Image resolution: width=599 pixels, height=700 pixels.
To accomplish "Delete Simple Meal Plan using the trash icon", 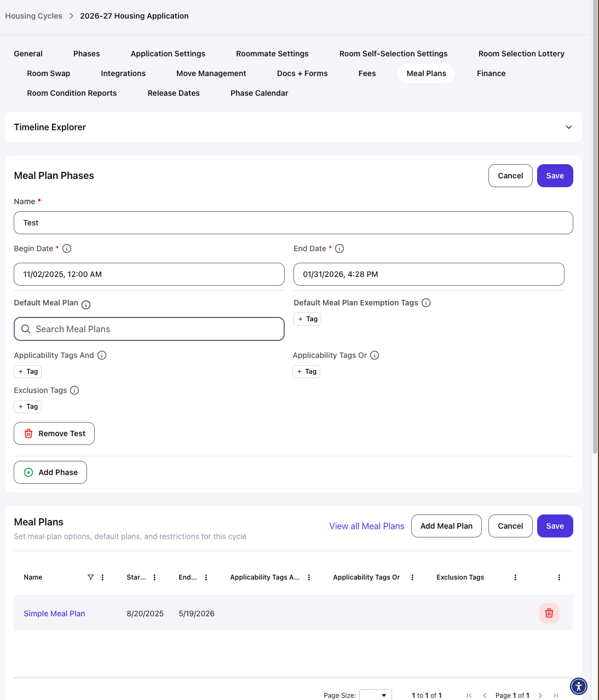I will 549,613.
